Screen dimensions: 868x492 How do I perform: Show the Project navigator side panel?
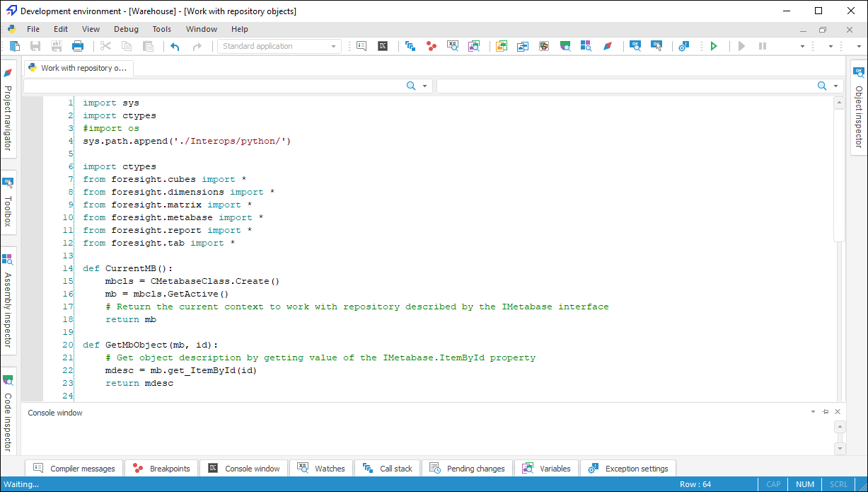pyautogui.click(x=8, y=110)
